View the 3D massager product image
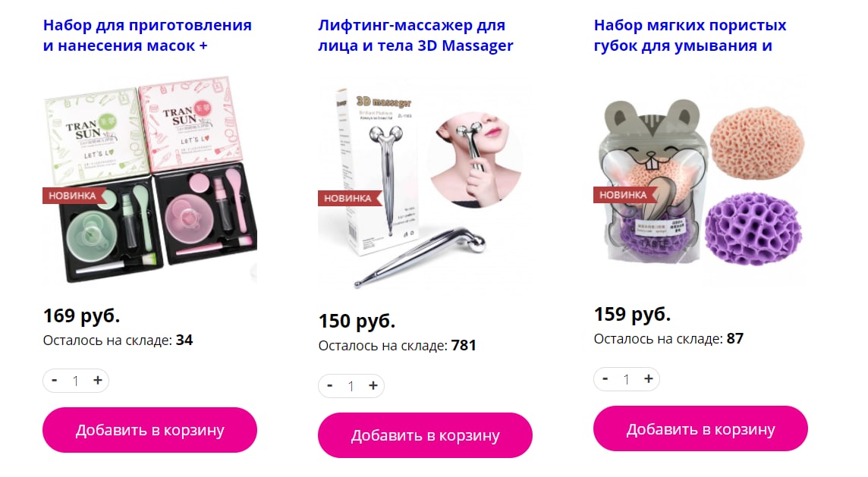 [x=425, y=185]
